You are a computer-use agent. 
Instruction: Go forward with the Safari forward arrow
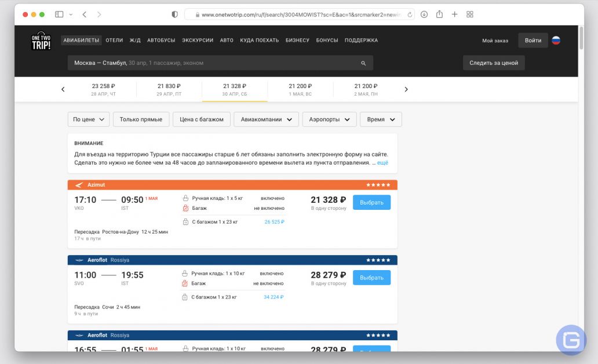[x=99, y=14]
